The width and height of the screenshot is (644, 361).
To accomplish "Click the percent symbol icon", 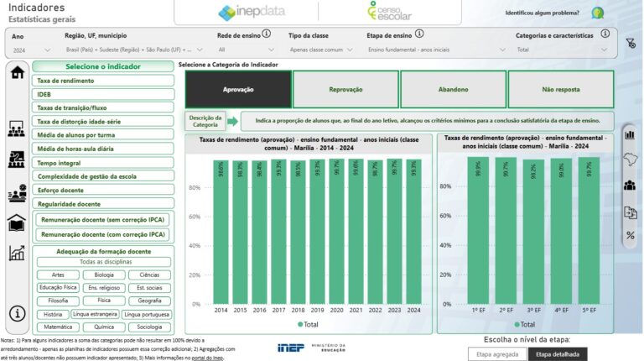I will coord(629,235).
